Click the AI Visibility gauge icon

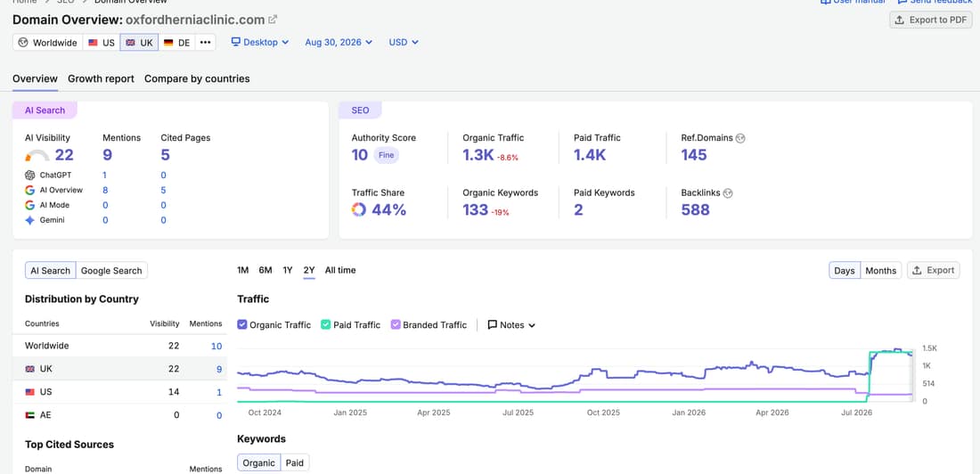[37, 155]
